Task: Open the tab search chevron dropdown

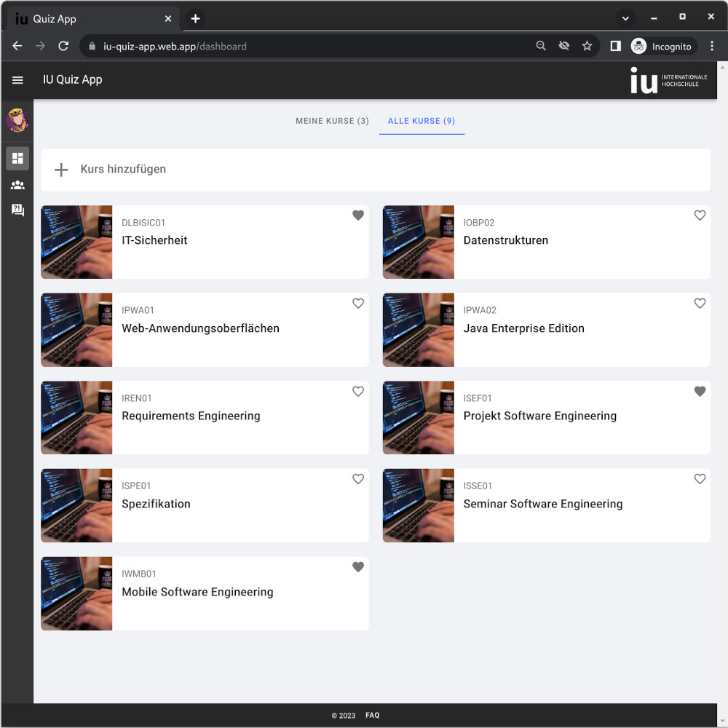Action: (625, 19)
